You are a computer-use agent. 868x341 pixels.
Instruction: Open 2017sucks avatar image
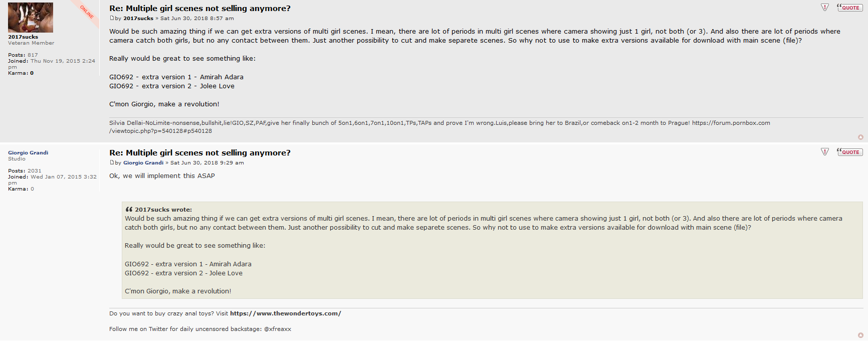click(31, 18)
